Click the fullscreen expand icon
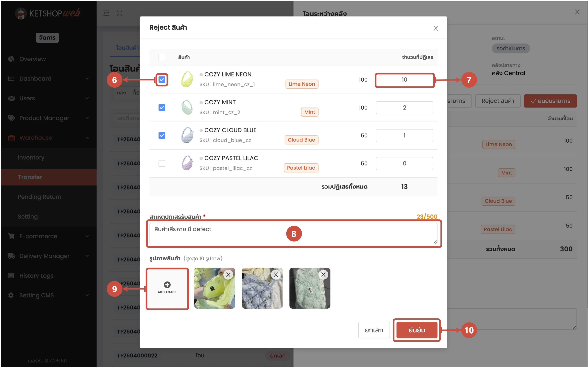This screenshot has width=588, height=368. pos(119,13)
